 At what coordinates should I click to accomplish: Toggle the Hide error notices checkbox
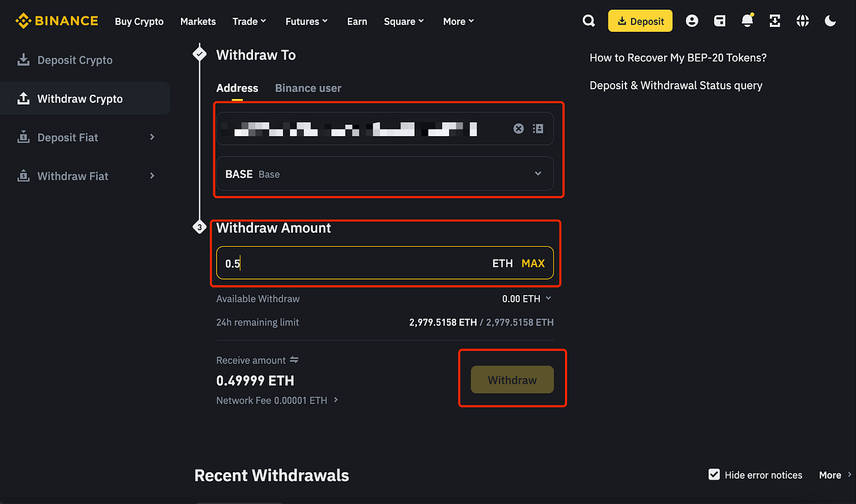coord(714,474)
